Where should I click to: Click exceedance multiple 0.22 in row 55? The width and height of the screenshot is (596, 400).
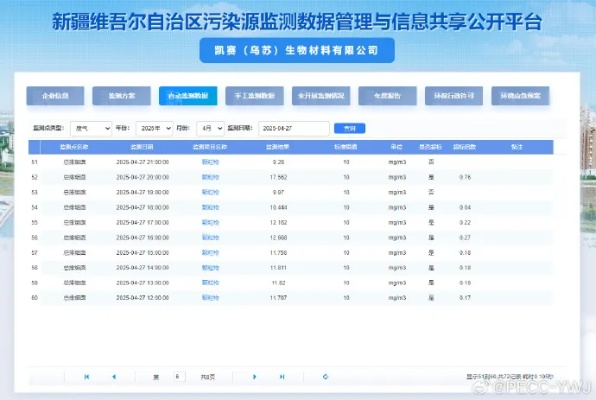(x=465, y=222)
